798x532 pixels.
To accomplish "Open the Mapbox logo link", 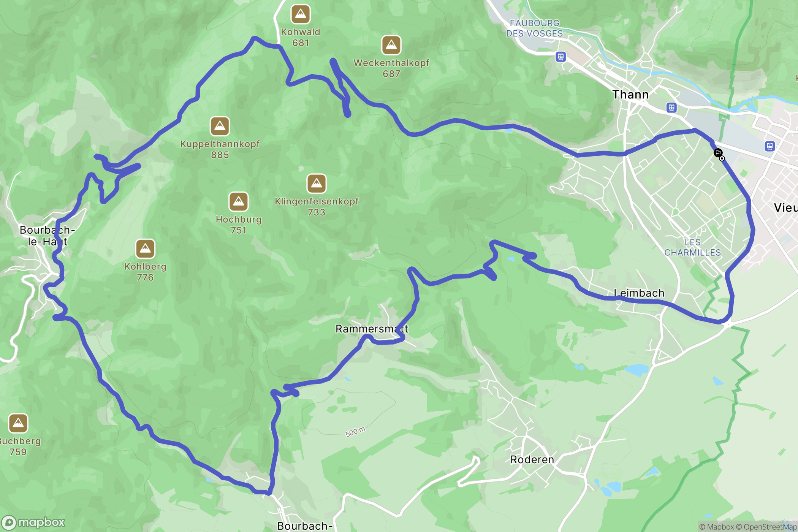I will (33, 522).
